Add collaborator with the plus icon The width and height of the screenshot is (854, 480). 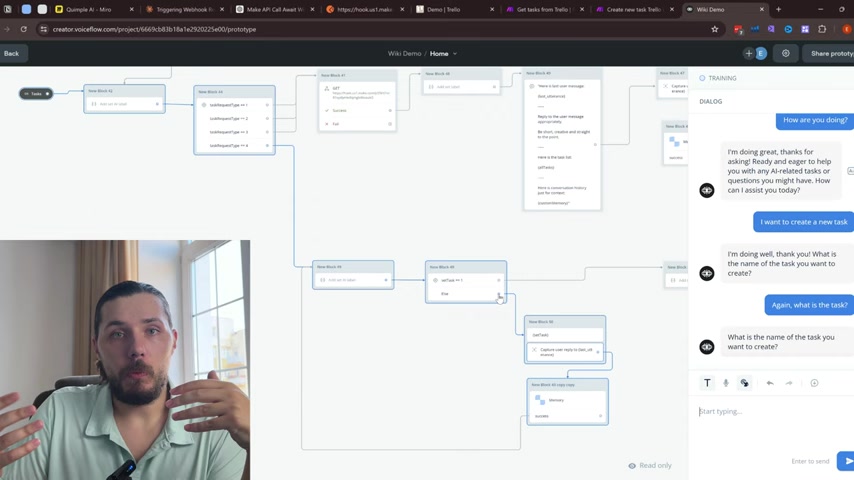(748, 53)
